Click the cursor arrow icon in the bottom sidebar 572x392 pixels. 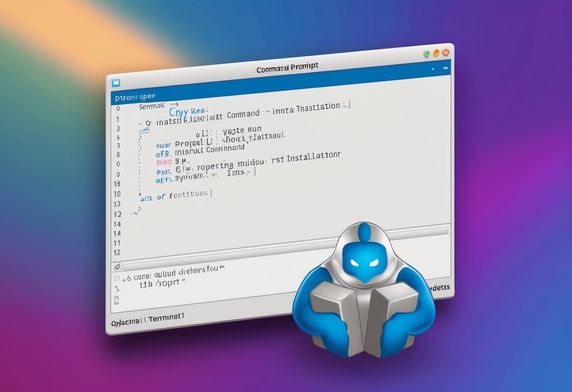117,289
